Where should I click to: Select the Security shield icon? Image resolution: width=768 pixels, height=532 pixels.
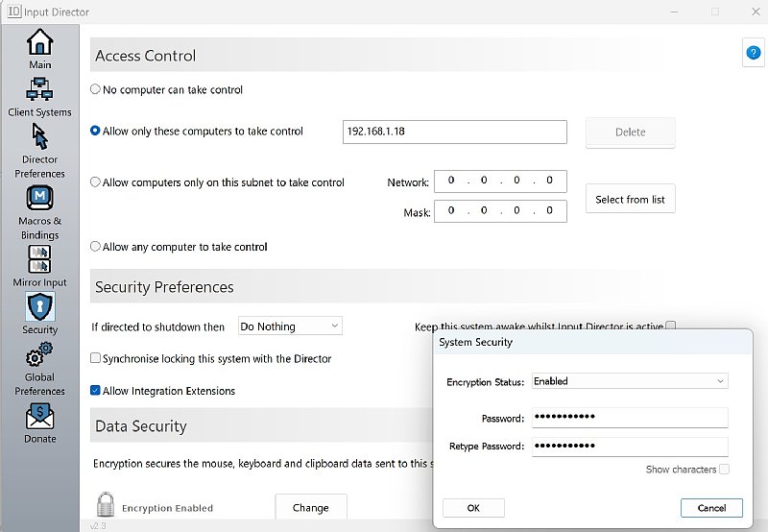(39, 306)
